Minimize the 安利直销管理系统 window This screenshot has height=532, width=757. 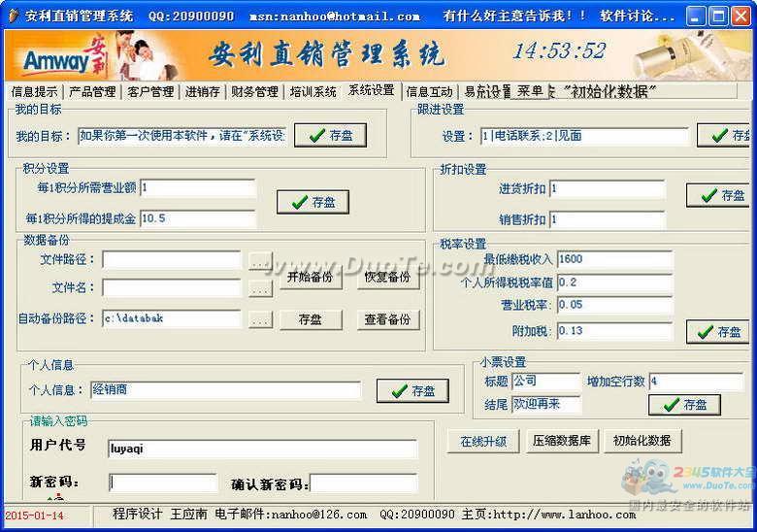695,17
